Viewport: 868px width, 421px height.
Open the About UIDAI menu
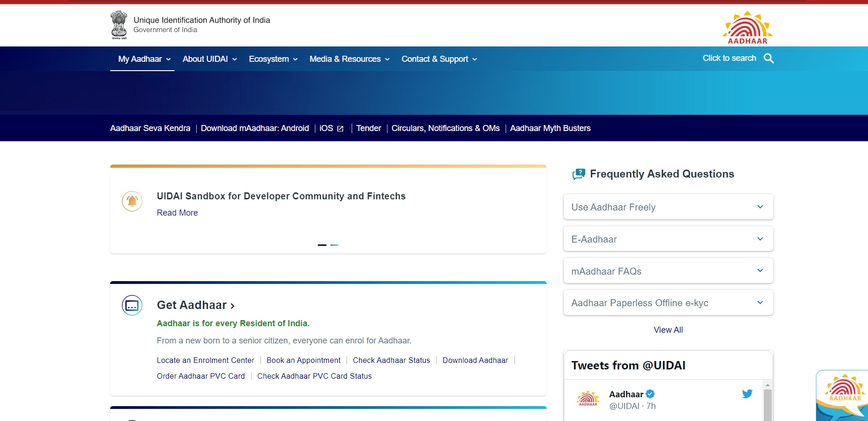210,59
